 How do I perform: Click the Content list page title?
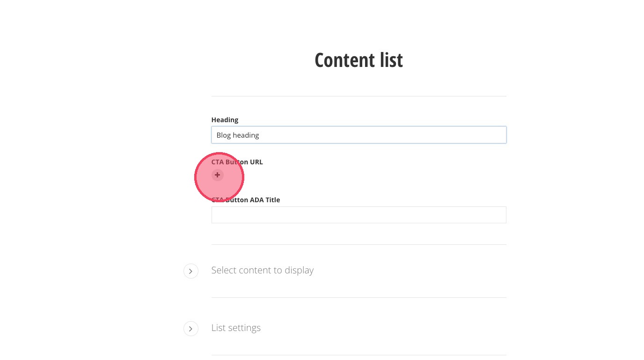[x=359, y=60]
